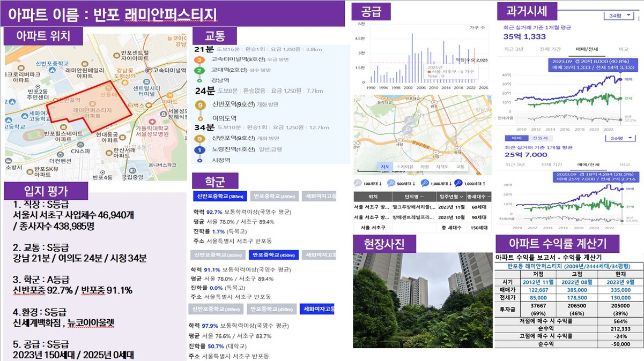Open the 비교 tab in 26평 chart

(624, 164)
